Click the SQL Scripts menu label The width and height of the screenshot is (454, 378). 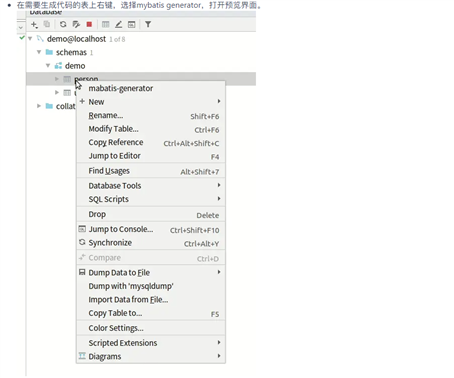pyautogui.click(x=108, y=199)
